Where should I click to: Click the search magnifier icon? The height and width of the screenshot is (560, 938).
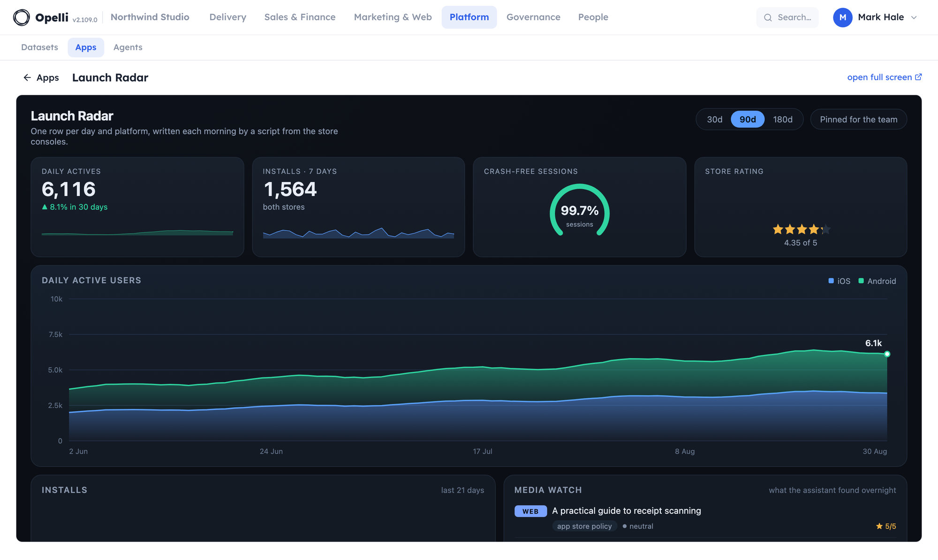click(768, 17)
